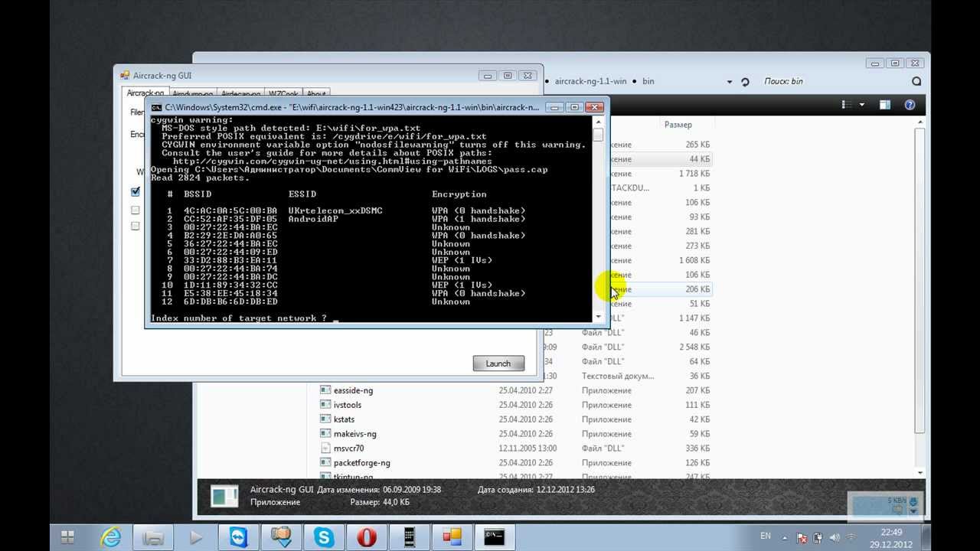Image resolution: width=980 pixels, height=551 pixels.
Task: Click the kstats file icon
Action: click(325, 419)
